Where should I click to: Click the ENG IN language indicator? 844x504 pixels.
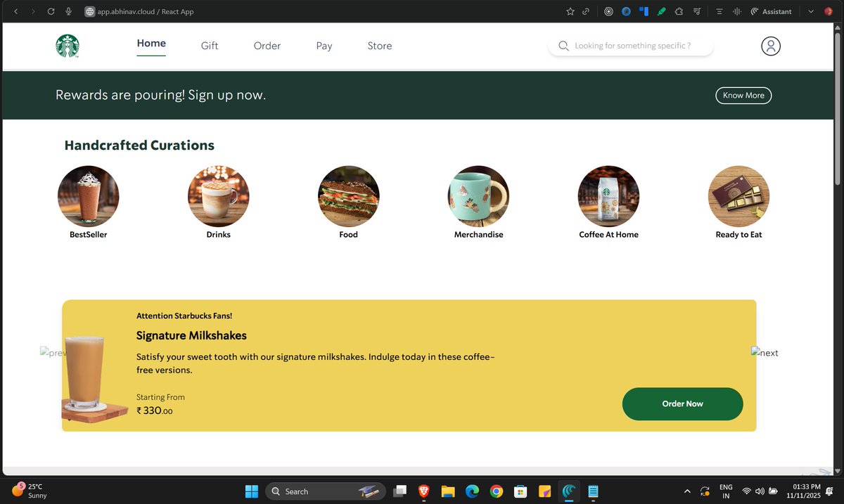click(726, 491)
